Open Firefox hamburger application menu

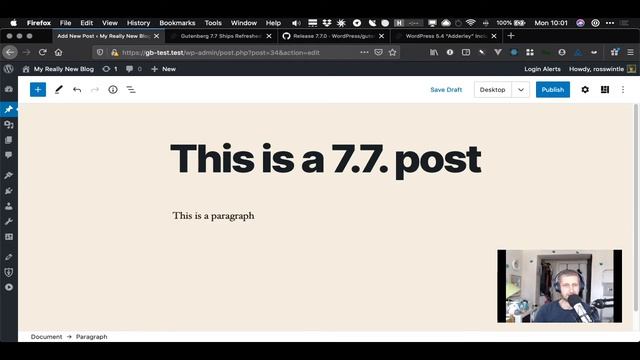point(630,52)
